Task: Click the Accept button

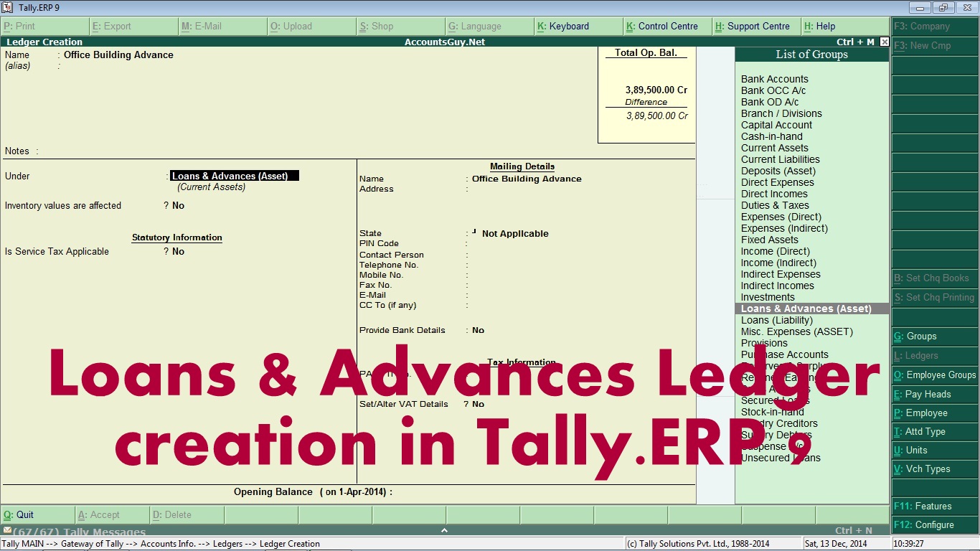Action: pos(113,515)
